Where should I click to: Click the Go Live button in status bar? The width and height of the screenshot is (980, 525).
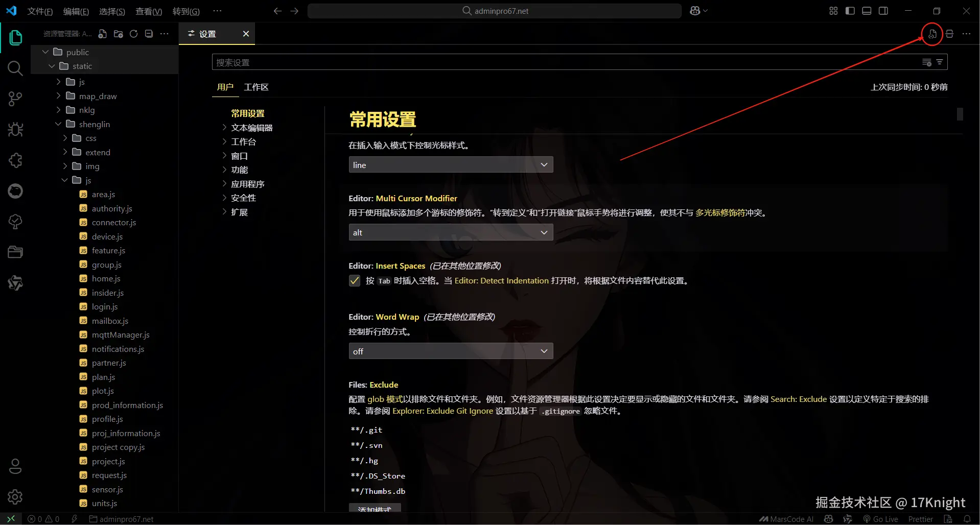(x=881, y=519)
